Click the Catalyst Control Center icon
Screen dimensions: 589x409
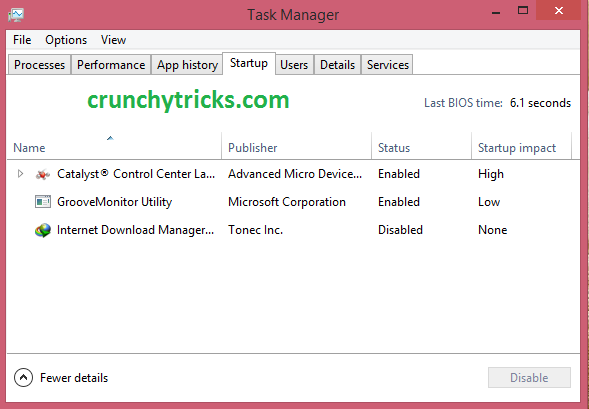pyautogui.click(x=43, y=174)
